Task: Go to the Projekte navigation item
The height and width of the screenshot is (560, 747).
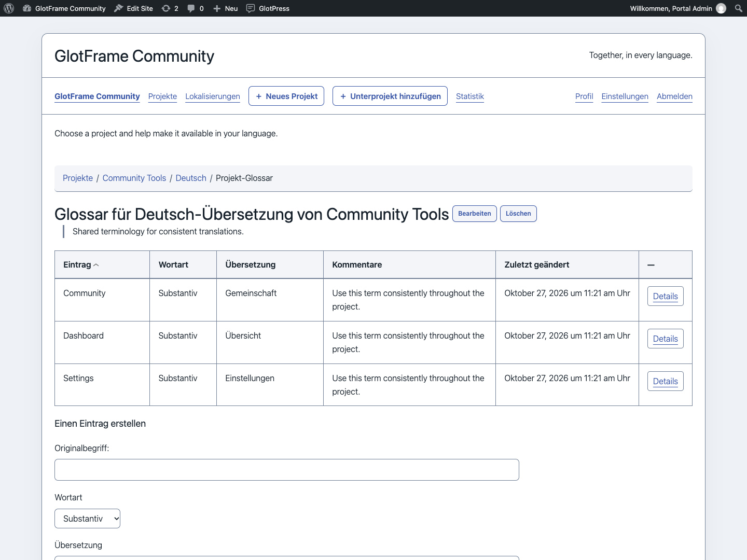Action: 162,96
